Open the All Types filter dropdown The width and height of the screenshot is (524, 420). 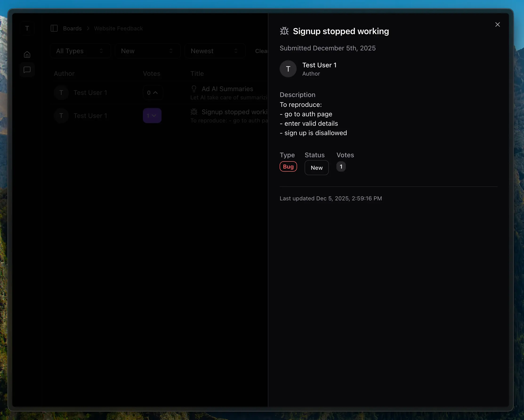coord(80,51)
